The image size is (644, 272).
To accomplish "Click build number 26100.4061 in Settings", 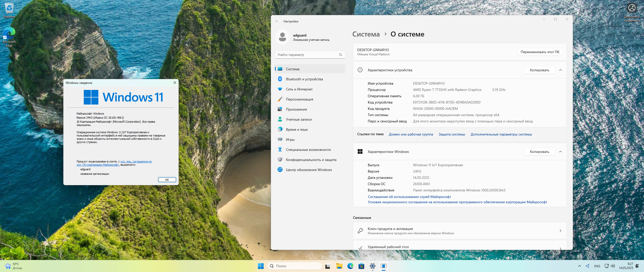I will pyautogui.click(x=422, y=184).
